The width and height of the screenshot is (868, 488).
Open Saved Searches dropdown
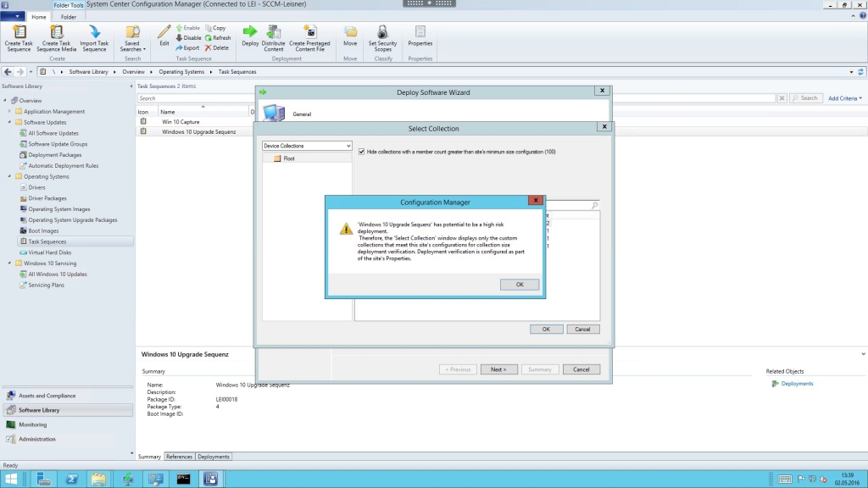tap(132, 38)
